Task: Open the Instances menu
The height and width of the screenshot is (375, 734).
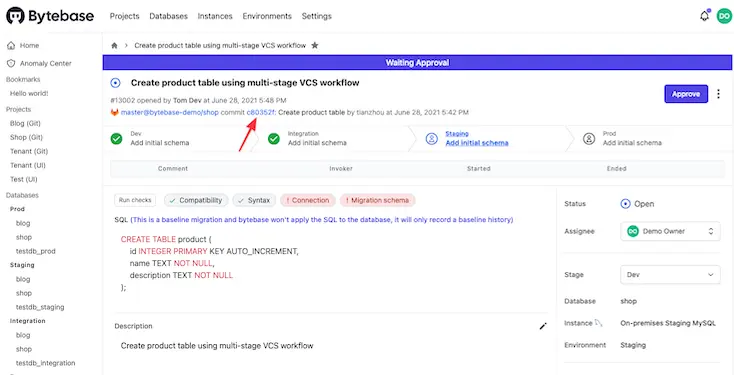Action: pos(215,16)
